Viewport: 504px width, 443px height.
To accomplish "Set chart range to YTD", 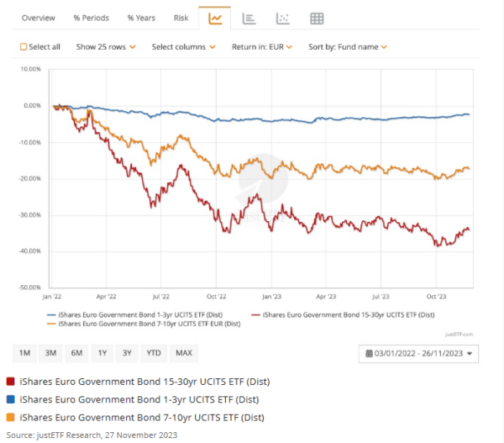I will point(154,353).
